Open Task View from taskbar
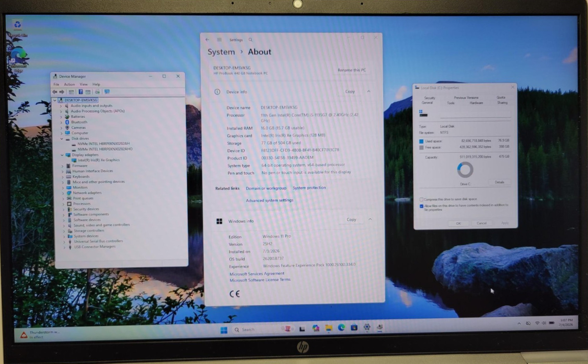588x364 pixels. pos(302,329)
